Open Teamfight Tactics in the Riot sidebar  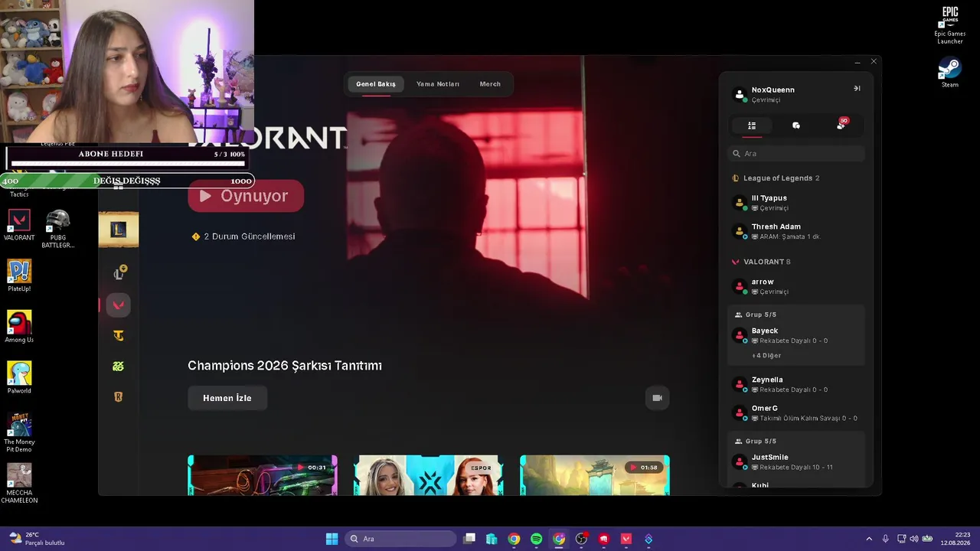118,335
